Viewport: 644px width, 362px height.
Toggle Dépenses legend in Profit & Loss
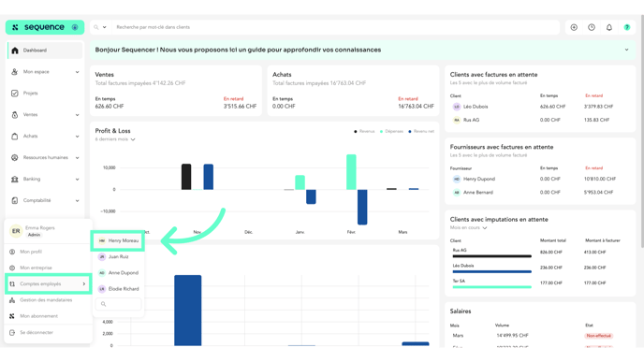[391, 131]
